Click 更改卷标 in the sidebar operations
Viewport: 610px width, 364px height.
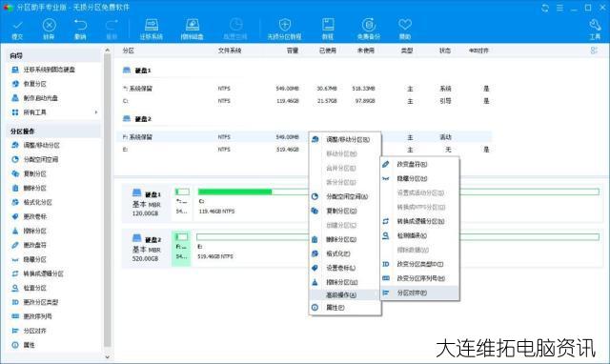35,216
